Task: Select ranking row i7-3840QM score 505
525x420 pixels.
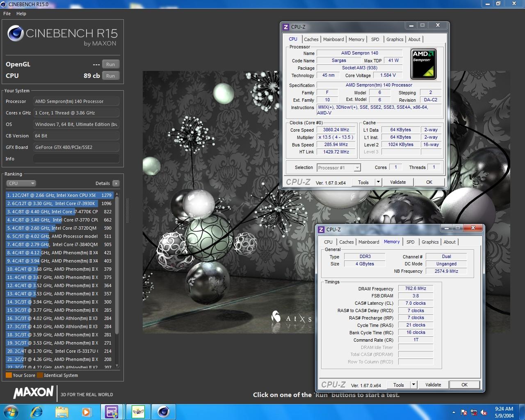Action: pos(59,244)
